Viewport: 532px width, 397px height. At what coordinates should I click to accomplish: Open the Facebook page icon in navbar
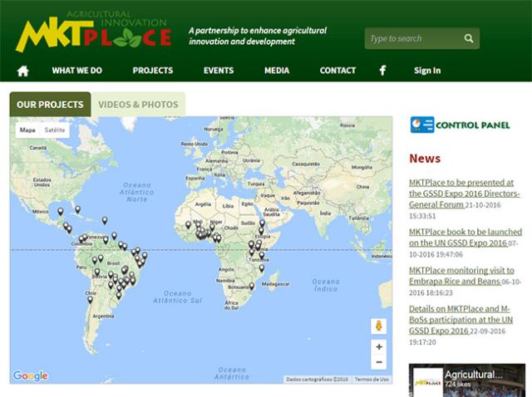point(382,70)
